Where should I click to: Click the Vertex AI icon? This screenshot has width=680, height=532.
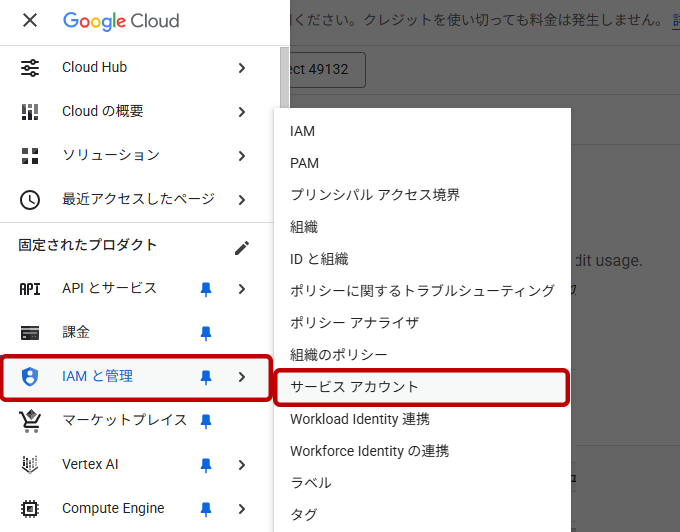(x=30, y=465)
